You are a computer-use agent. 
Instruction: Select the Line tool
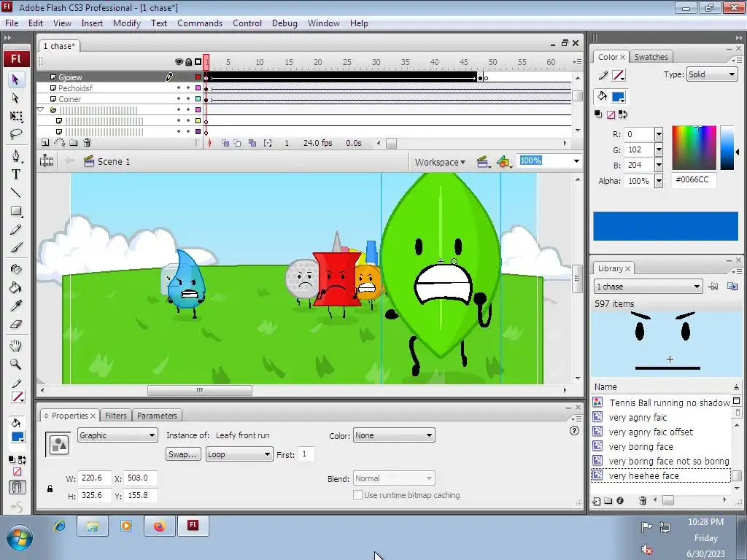[x=16, y=192]
